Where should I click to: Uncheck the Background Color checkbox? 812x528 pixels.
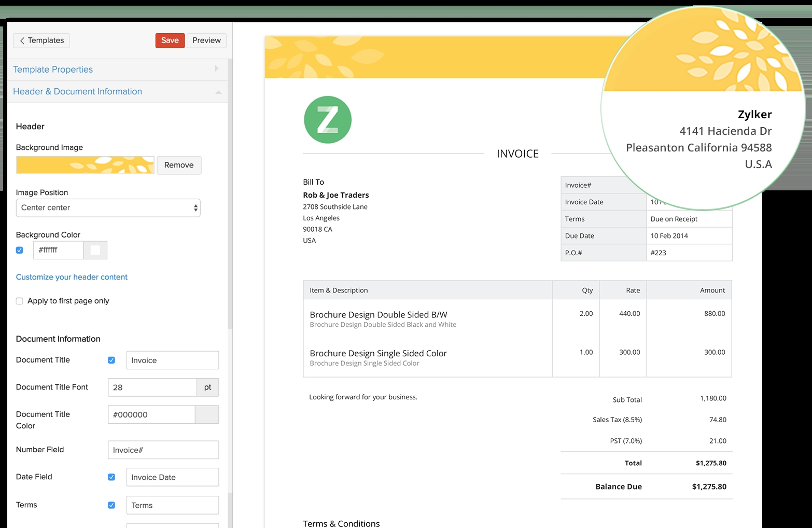[x=19, y=249]
